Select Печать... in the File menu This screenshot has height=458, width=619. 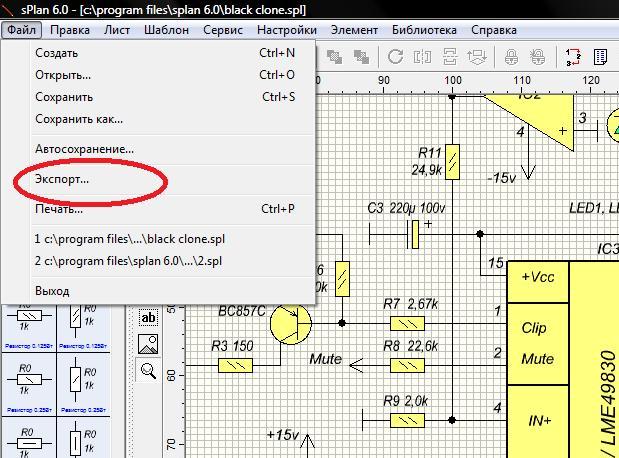click(59, 209)
